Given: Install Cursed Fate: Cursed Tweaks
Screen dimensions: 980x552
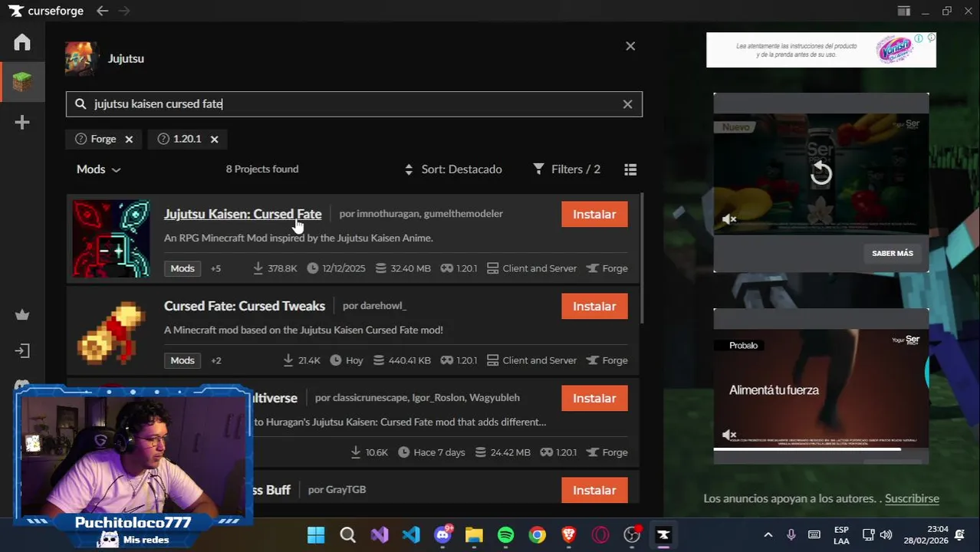Looking at the screenshot, I should (594, 306).
